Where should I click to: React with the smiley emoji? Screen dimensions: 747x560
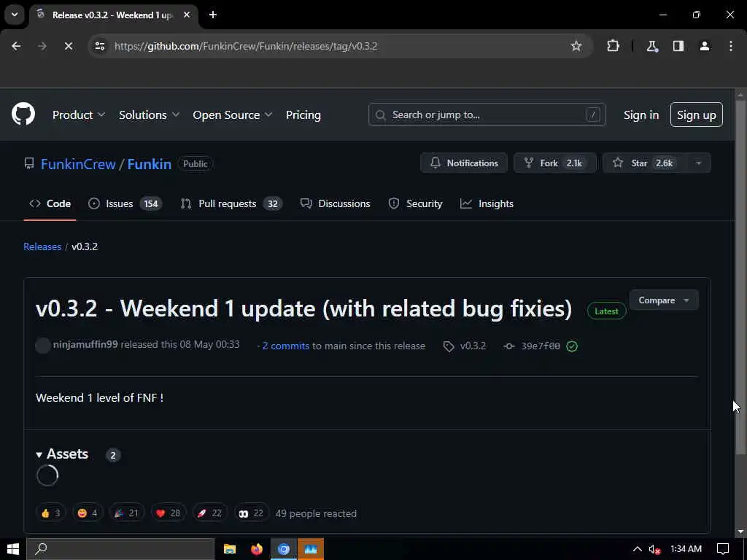(88, 513)
